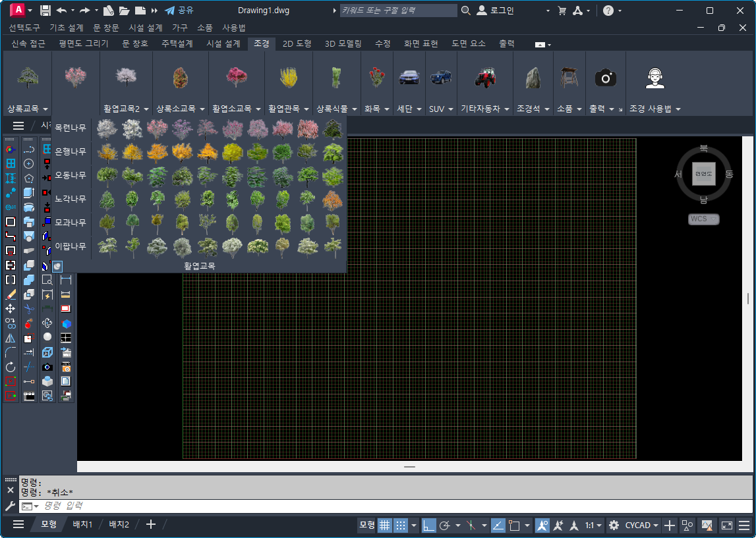Click the gear workspace settings icon
This screenshot has height=538, width=756.
(x=614, y=525)
